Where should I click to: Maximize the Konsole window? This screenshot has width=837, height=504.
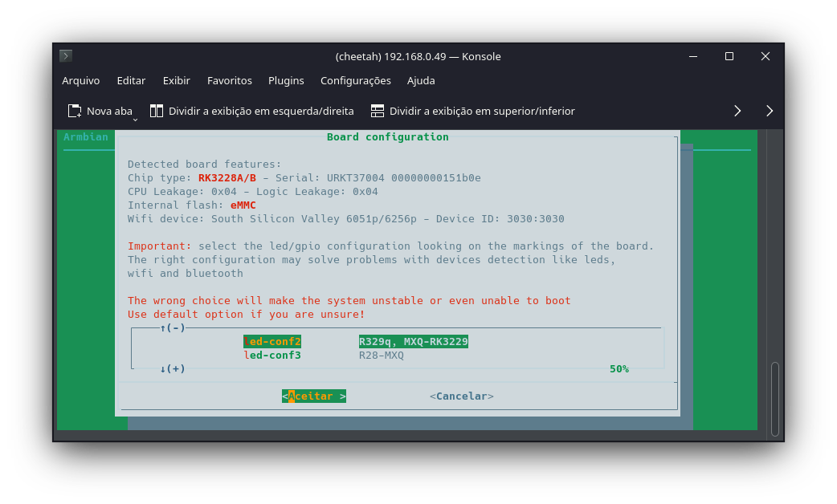(x=729, y=56)
